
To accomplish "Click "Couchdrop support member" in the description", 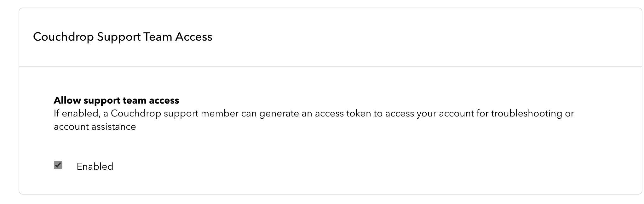I will pos(175,113).
